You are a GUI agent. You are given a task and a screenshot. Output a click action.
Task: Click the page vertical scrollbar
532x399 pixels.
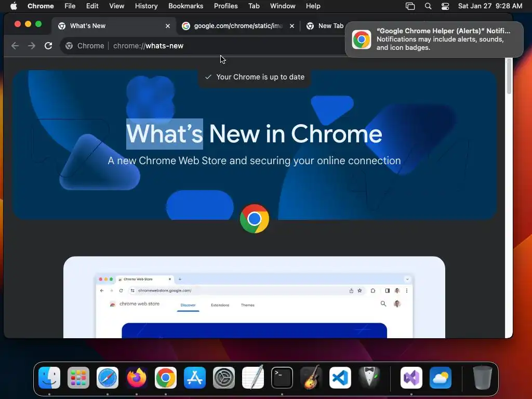click(x=508, y=76)
